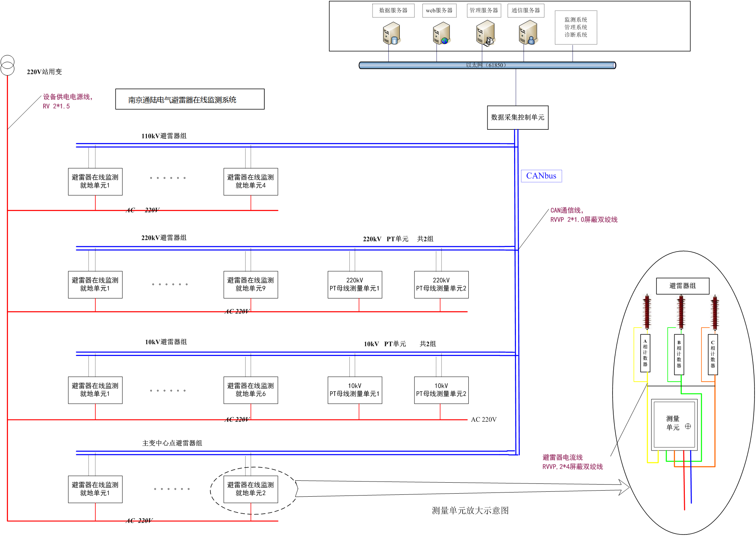Select 10kV PT母线测量单元2 box

pyautogui.click(x=441, y=390)
